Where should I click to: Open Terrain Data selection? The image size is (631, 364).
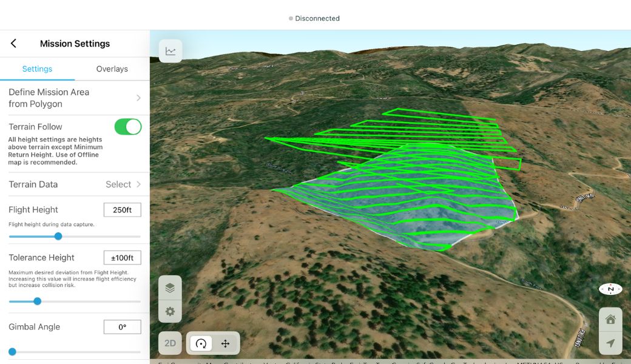point(75,184)
